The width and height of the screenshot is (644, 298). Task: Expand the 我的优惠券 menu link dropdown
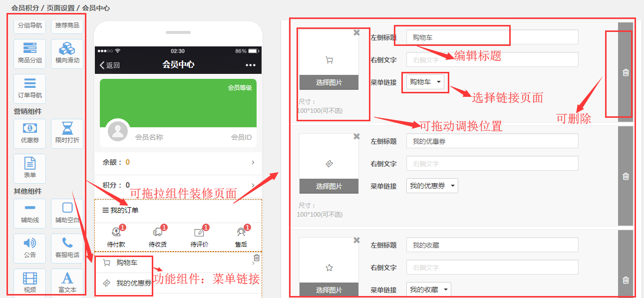click(x=432, y=186)
